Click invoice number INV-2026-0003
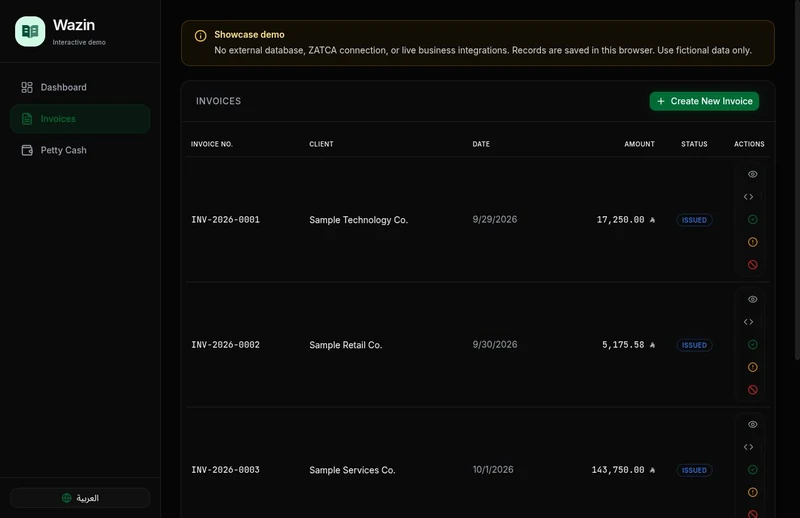This screenshot has width=800, height=518. click(x=226, y=470)
